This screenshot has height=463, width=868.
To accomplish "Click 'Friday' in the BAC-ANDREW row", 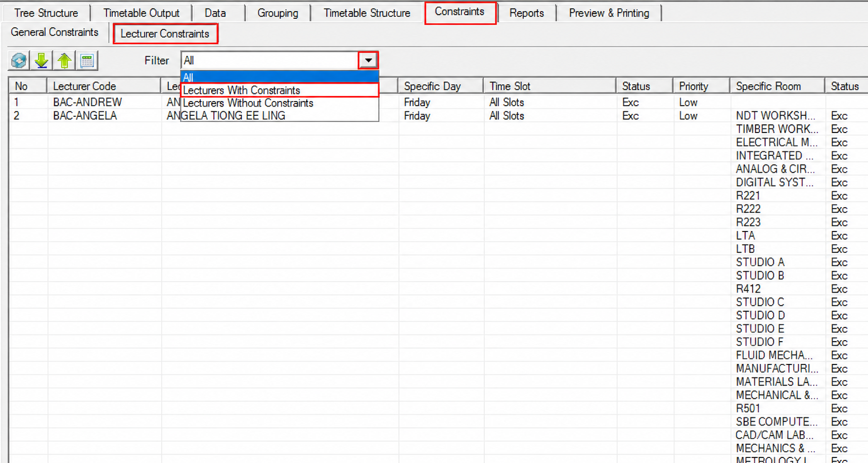I will click(x=417, y=102).
